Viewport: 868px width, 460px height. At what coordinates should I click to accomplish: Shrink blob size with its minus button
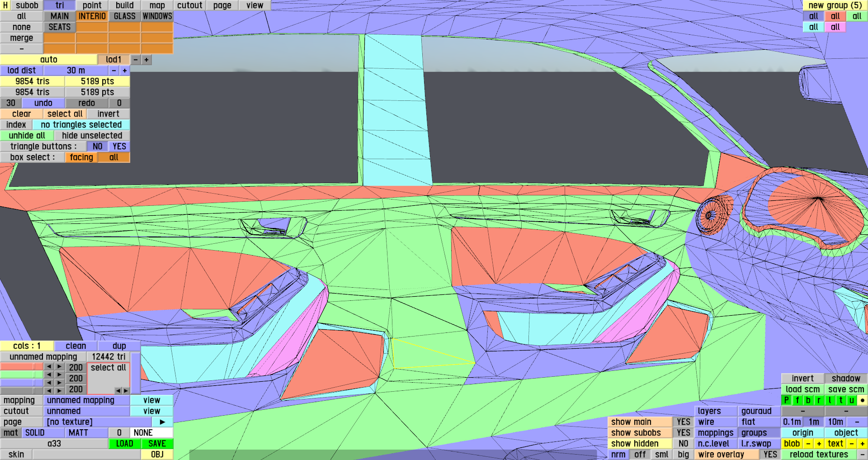point(808,444)
